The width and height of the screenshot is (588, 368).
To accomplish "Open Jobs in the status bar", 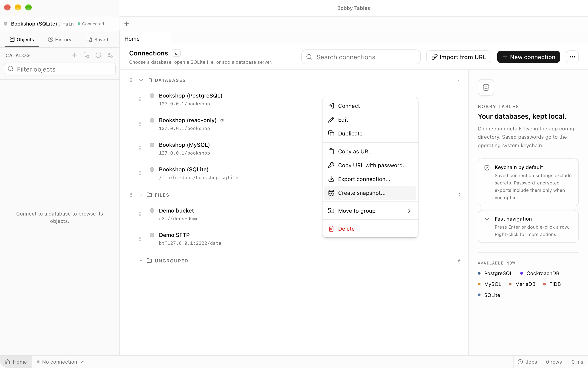I will tap(527, 362).
